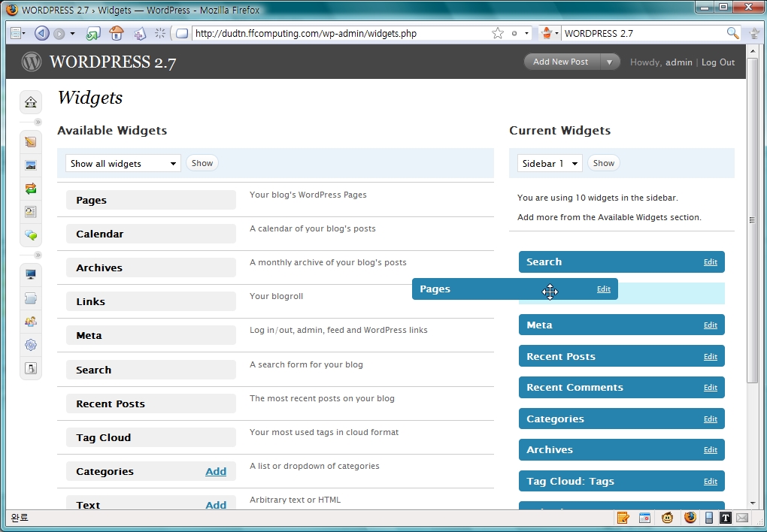Click Show button under Available Widgets
Image resolution: width=767 pixels, height=532 pixels.
pyautogui.click(x=202, y=163)
